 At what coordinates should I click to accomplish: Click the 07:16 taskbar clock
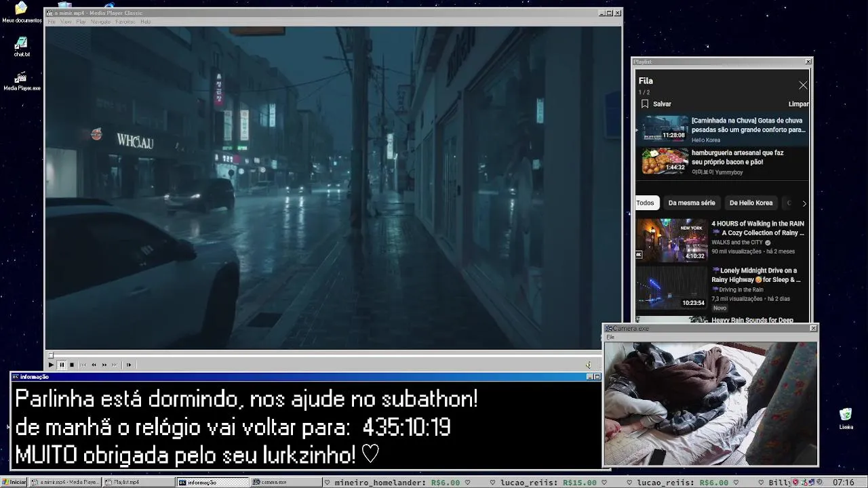(x=843, y=483)
